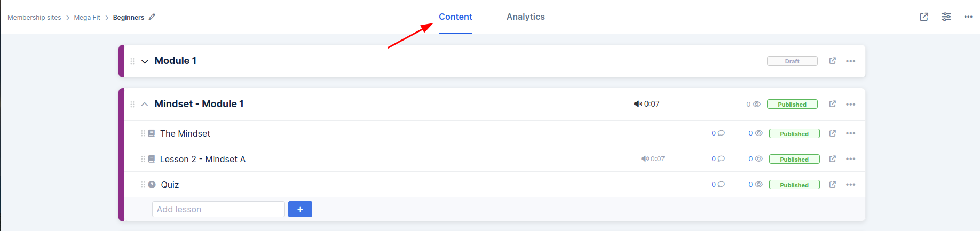Click the pencil edit icon beside Beginners

152,17
